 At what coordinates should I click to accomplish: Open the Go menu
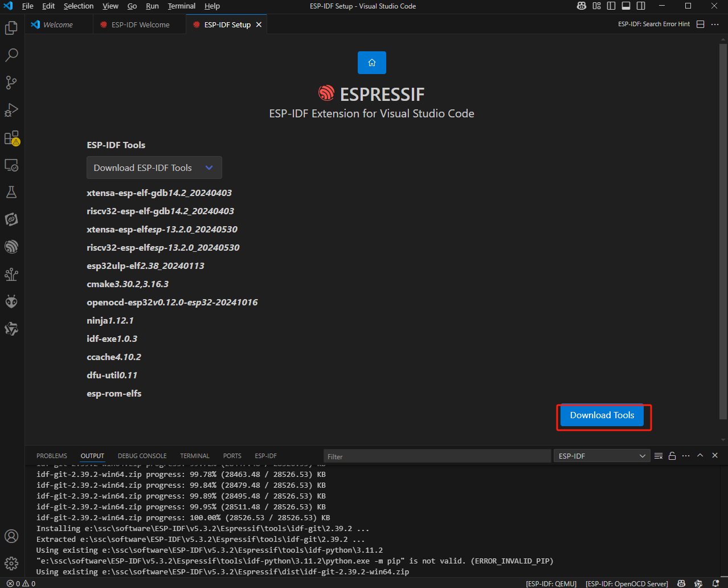[x=132, y=6]
